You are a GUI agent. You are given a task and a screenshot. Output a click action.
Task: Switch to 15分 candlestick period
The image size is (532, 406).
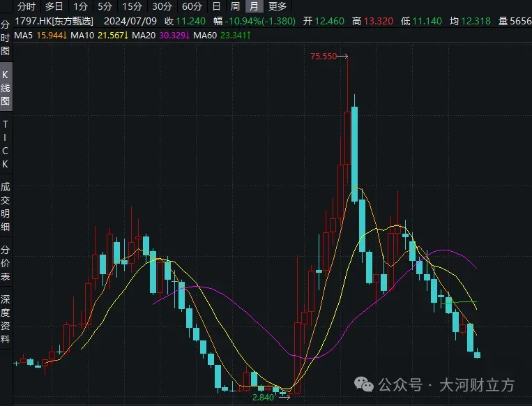(x=132, y=6)
